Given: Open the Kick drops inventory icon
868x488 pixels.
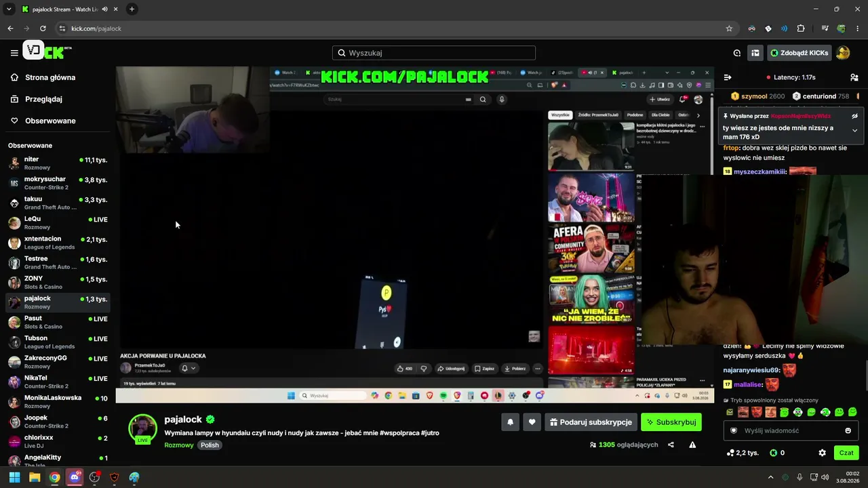Looking at the screenshot, I should pyautogui.click(x=737, y=53).
